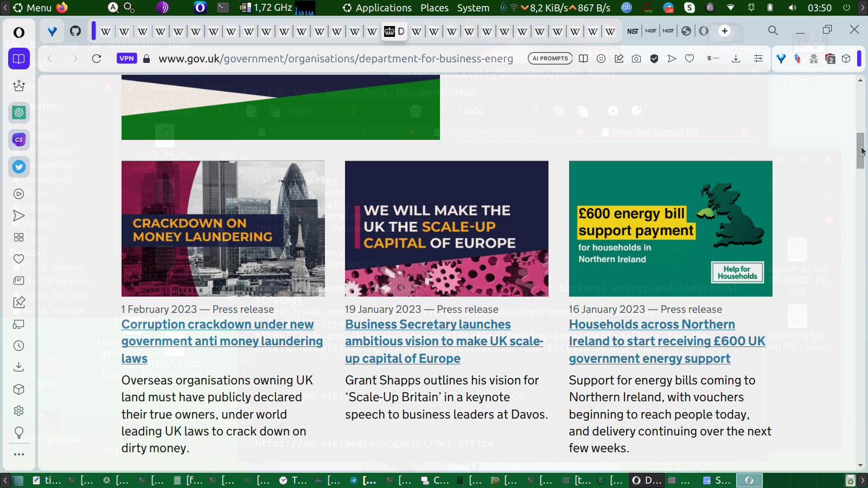Open the Twitter sidebar panel
This screenshot has height=488, width=868.
pyautogui.click(x=19, y=166)
